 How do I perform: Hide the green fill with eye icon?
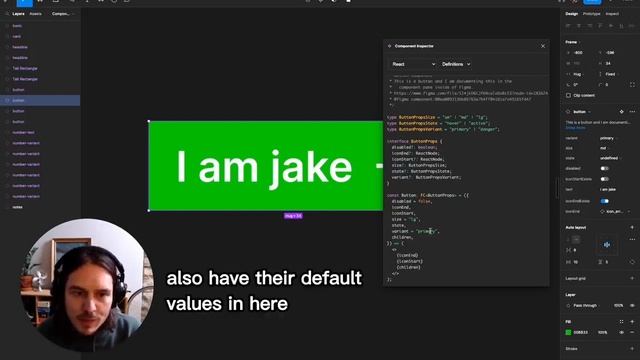click(621, 333)
